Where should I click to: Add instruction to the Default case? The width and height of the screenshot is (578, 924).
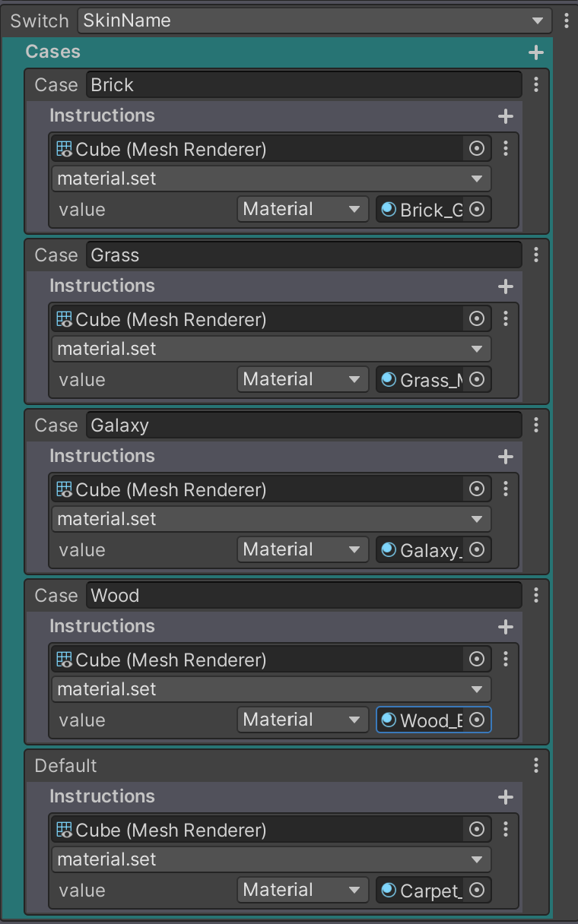click(x=505, y=797)
